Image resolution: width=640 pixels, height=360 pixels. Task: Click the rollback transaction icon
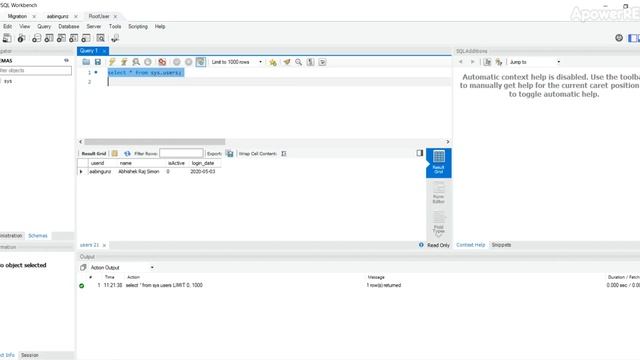coord(189,62)
